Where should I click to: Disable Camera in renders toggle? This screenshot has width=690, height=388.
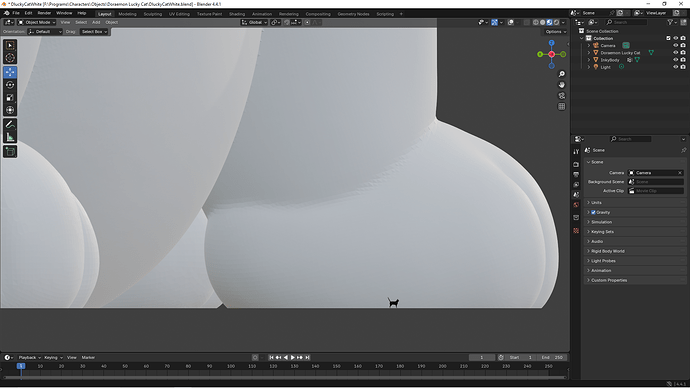click(683, 45)
